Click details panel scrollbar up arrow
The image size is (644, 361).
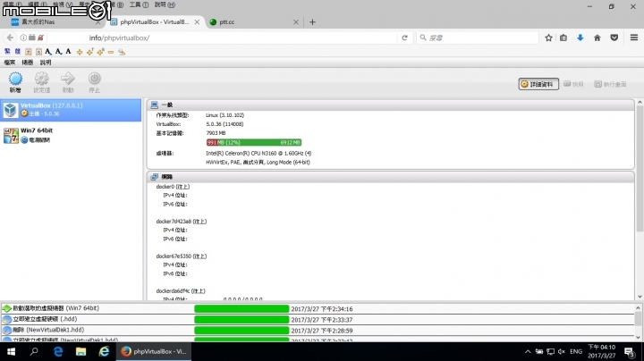click(x=640, y=102)
